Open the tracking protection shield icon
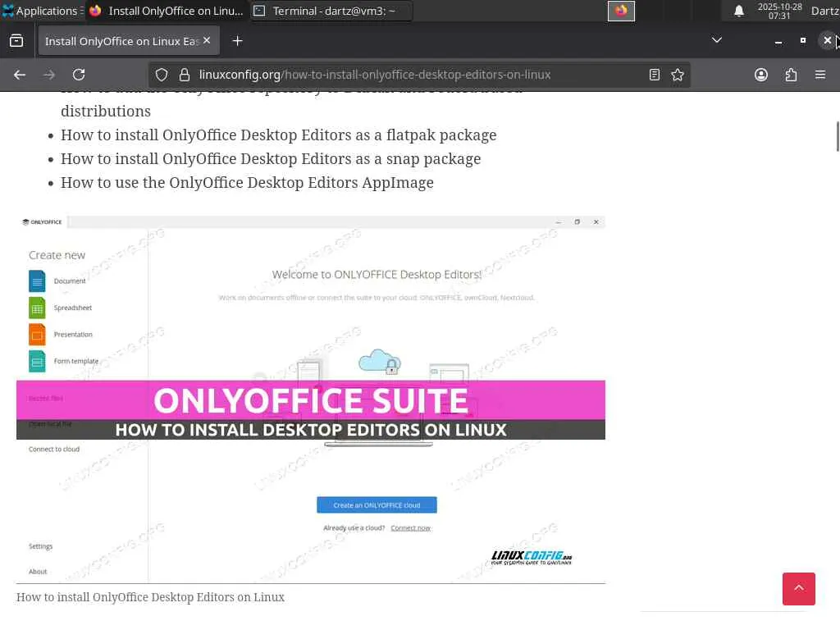The image size is (840, 630). (x=162, y=75)
